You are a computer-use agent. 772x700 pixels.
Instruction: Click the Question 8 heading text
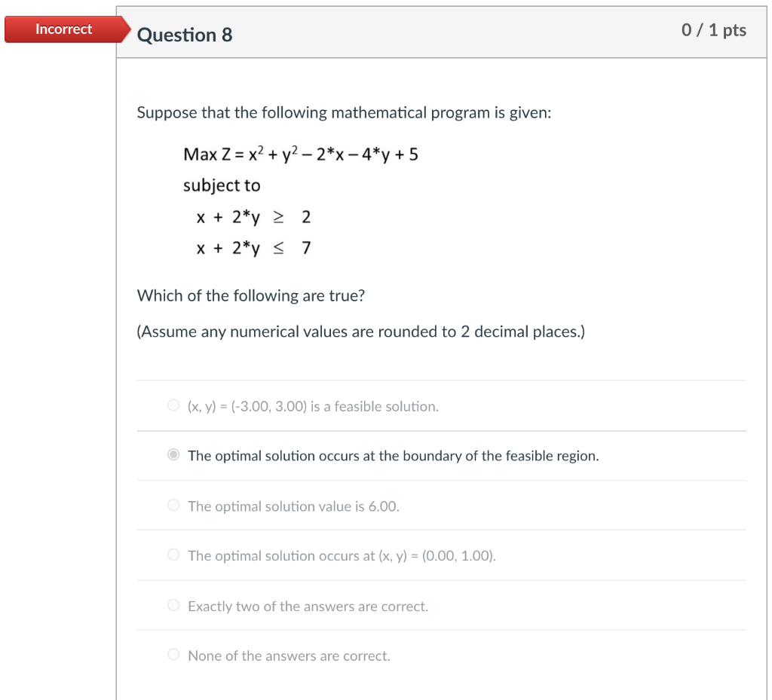click(x=184, y=34)
